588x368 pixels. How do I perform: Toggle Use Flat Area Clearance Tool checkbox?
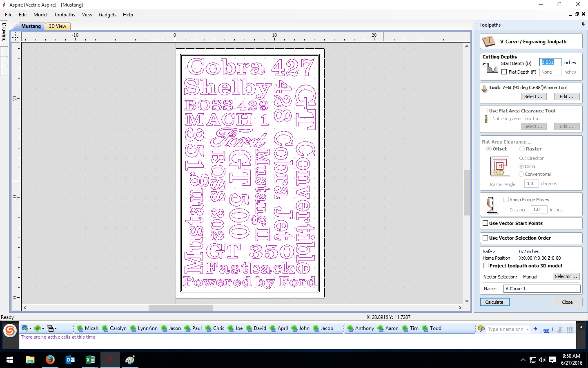(x=486, y=111)
